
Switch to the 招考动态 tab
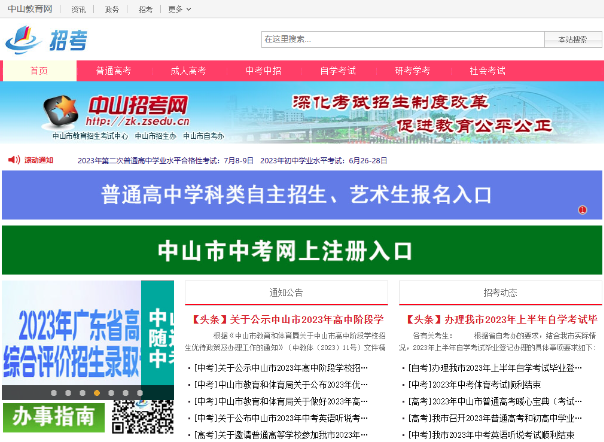point(500,292)
